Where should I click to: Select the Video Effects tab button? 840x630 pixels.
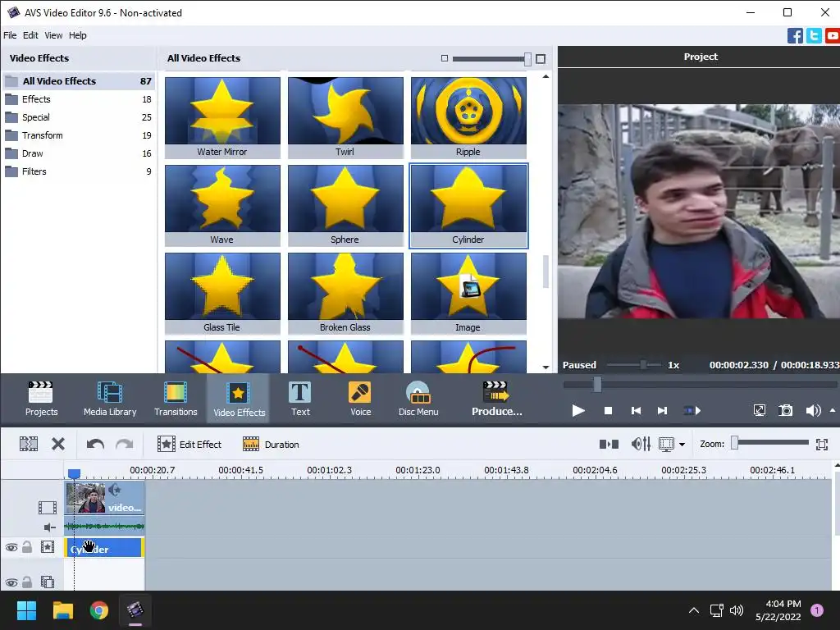239,399
